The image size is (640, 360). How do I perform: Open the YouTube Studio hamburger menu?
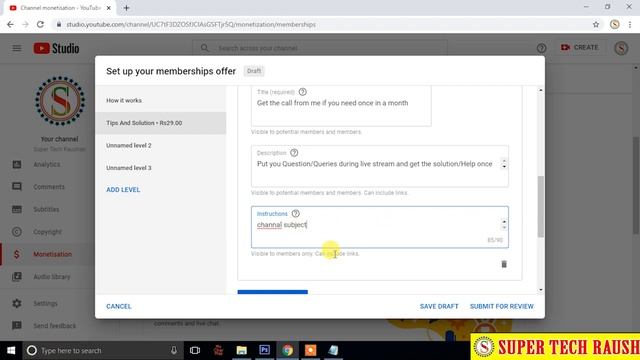tap(17, 48)
